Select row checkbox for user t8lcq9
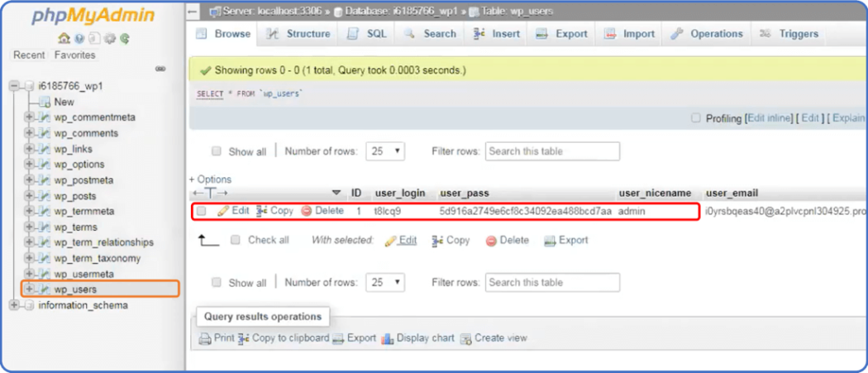Screen dimensions: 868x373 click(202, 211)
